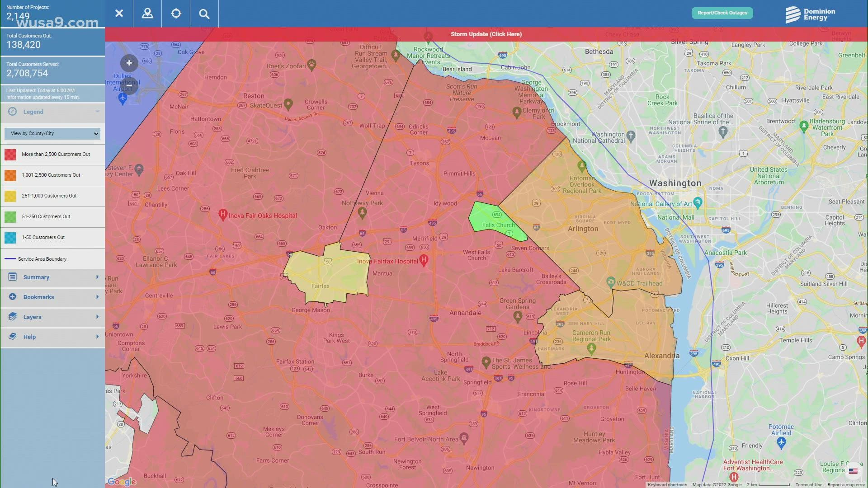Click the Help book icon

[12, 337]
